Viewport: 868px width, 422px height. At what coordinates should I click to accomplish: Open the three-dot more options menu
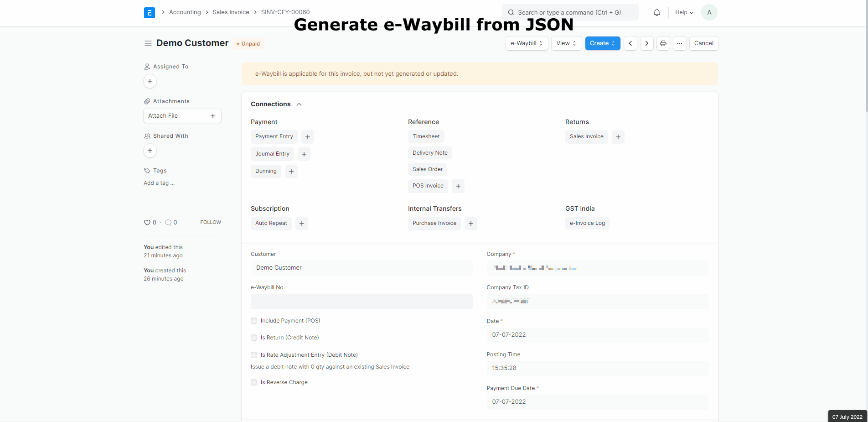(x=679, y=43)
